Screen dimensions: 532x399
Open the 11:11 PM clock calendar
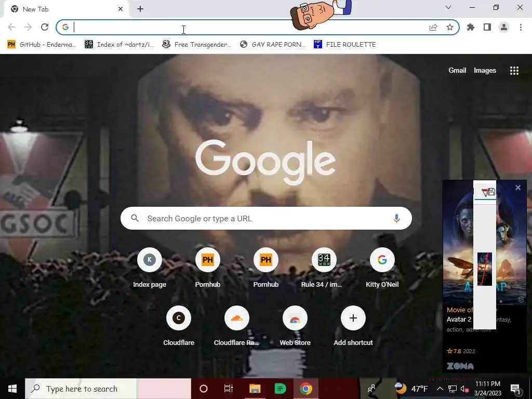click(487, 389)
